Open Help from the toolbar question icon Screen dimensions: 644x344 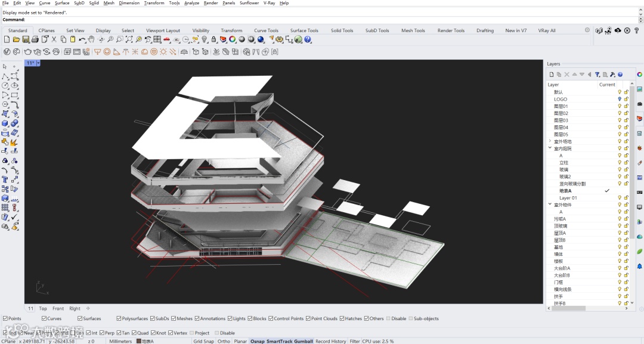pos(308,39)
